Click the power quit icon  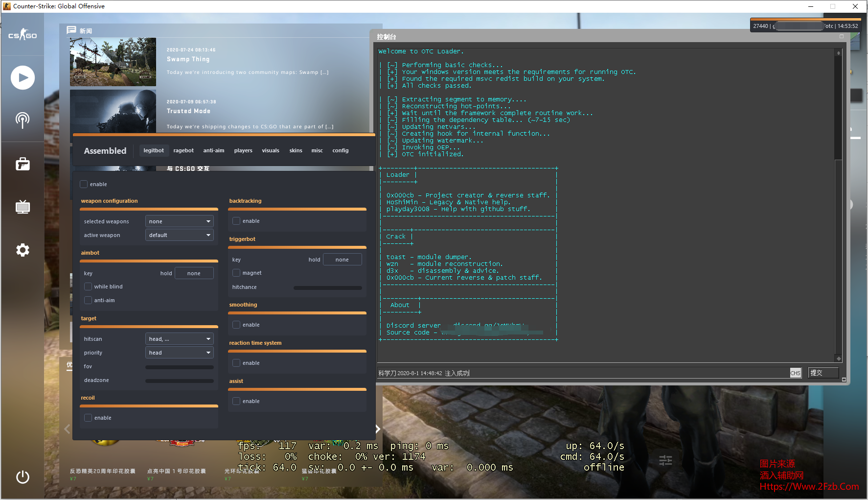click(23, 477)
